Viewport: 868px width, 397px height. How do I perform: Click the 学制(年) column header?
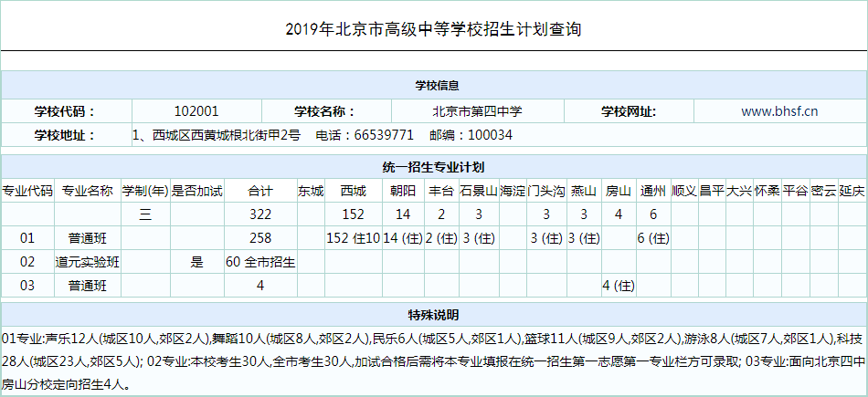tap(145, 191)
